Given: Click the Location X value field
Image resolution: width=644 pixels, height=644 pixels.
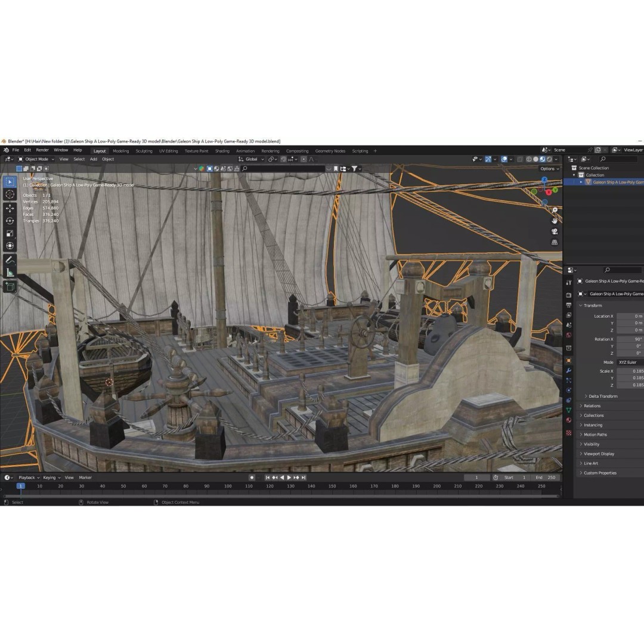Looking at the screenshot, I should (630, 316).
